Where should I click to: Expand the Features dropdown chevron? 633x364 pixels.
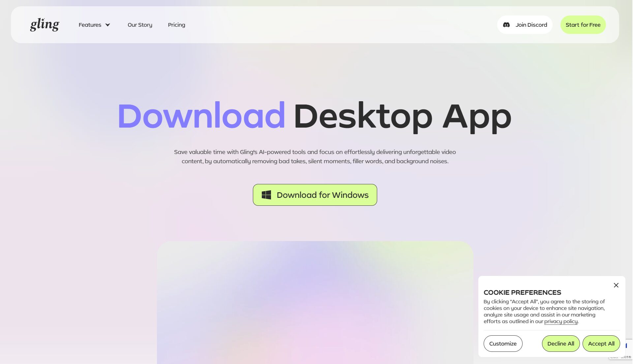click(x=107, y=25)
